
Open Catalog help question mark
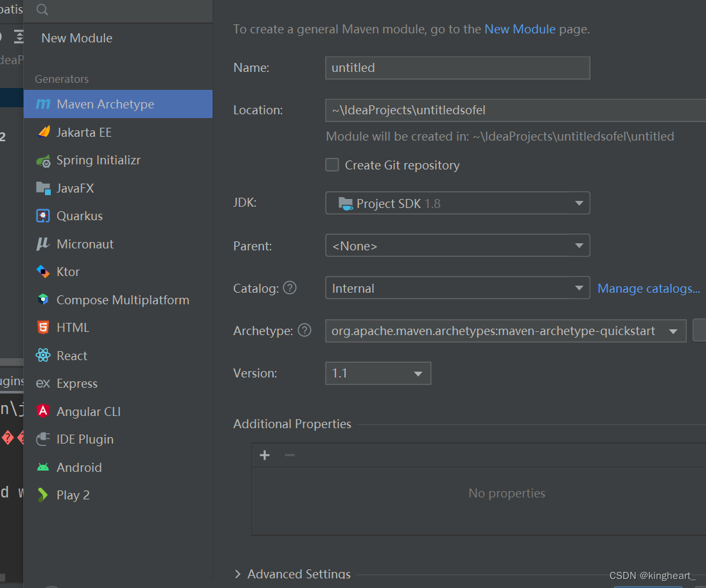pos(290,288)
